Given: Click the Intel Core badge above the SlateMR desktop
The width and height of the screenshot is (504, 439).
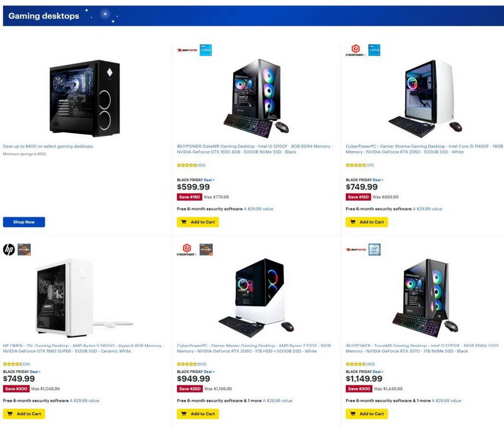Looking at the screenshot, I should coord(205,50).
